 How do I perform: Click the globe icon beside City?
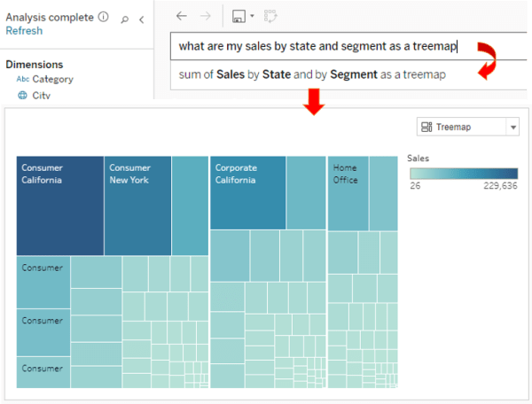(x=22, y=96)
